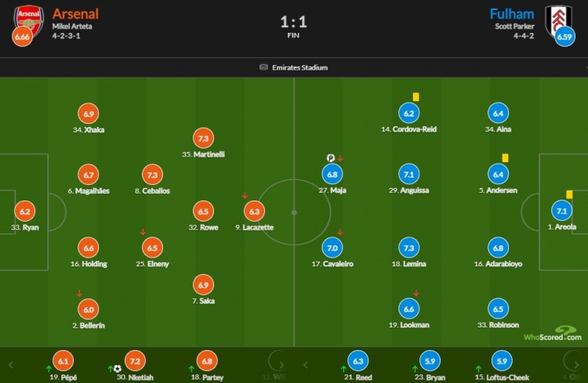Image resolution: width=588 pixels, height=383 pixels.
Task: Select Lemina's 7.3 rating circle
Action: click(408, 248)
